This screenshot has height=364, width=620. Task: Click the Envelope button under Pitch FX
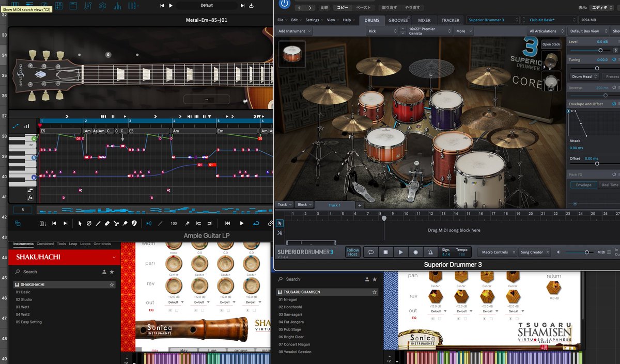click(584, 185)
